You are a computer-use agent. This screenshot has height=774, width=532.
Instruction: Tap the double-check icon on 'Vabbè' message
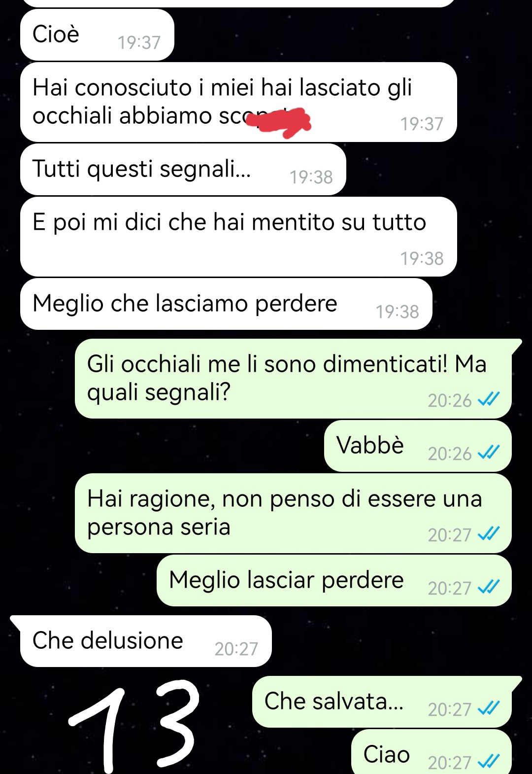click(489, 453)
